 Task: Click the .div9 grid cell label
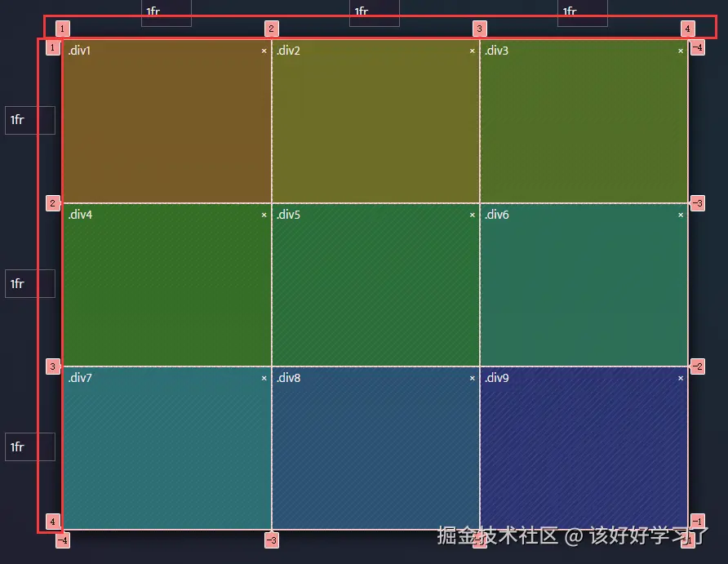497,378
